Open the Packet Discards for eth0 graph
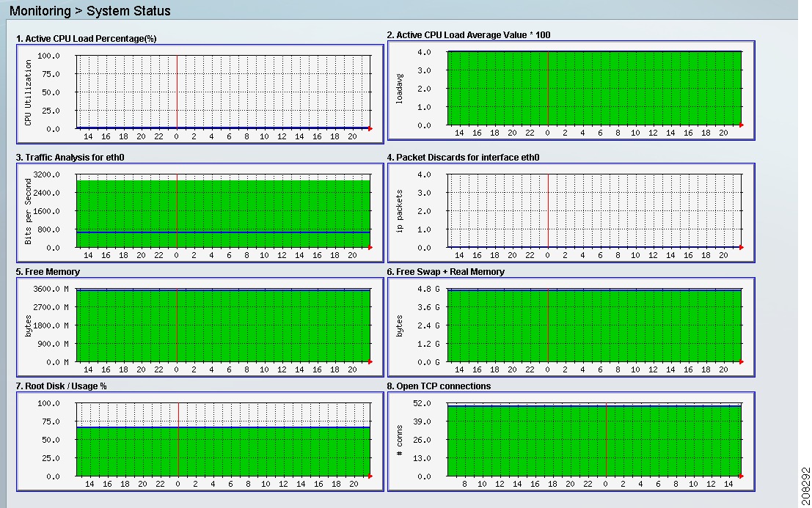This screenshot has width=812, height=508. 571,213
